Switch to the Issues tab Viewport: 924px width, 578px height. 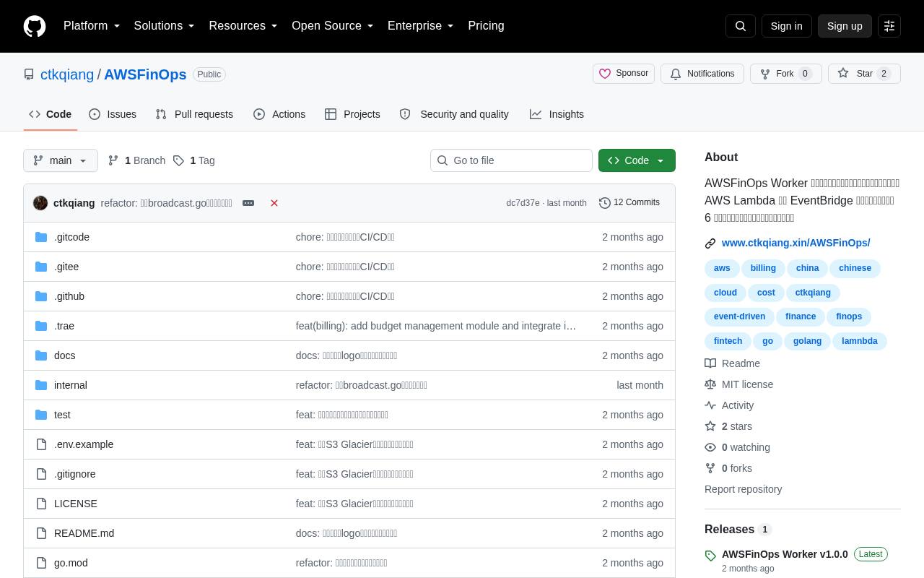[x=113, y=114]
